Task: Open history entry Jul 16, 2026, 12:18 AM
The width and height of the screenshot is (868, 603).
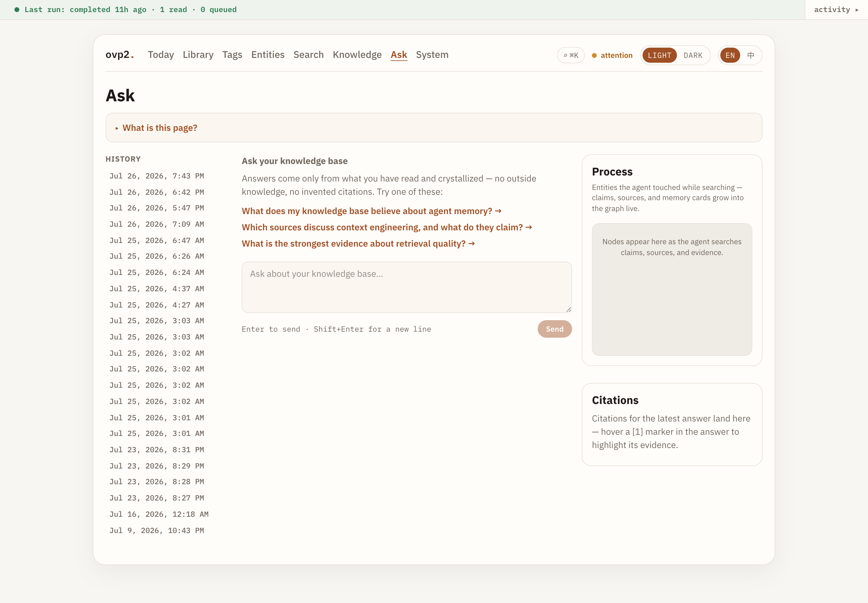Action: click(x=159, y=515)
